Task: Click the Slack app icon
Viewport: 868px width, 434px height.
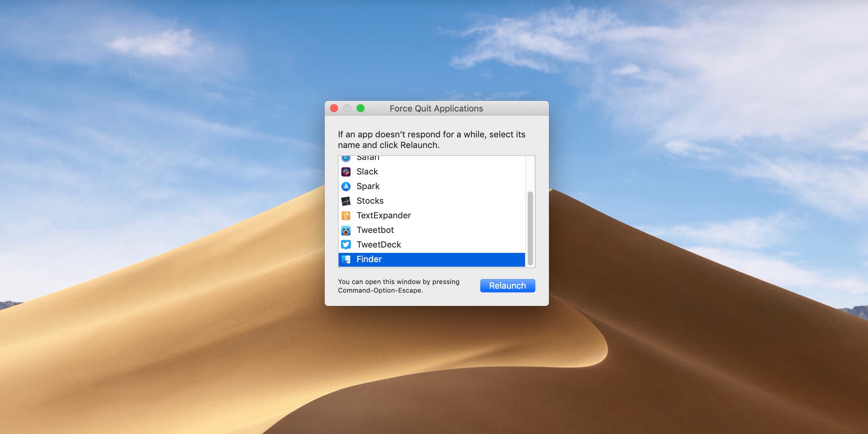Action: point(346,172)
